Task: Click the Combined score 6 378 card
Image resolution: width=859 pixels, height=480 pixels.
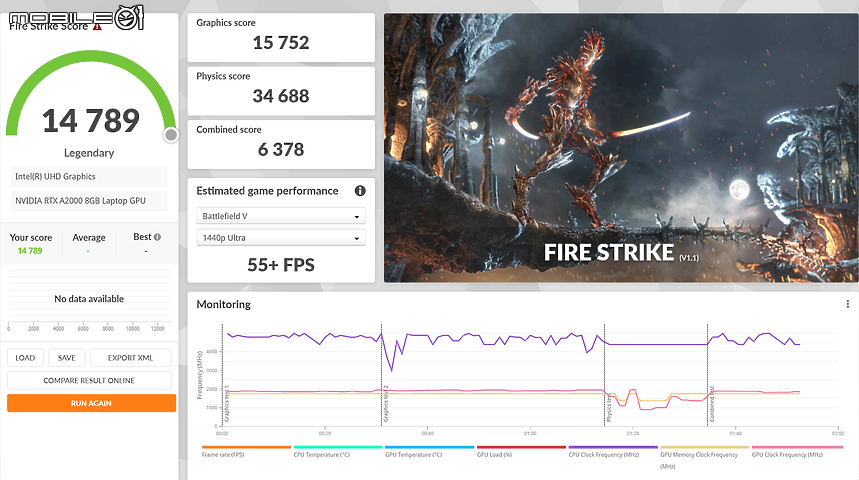Action: [281, 145]
